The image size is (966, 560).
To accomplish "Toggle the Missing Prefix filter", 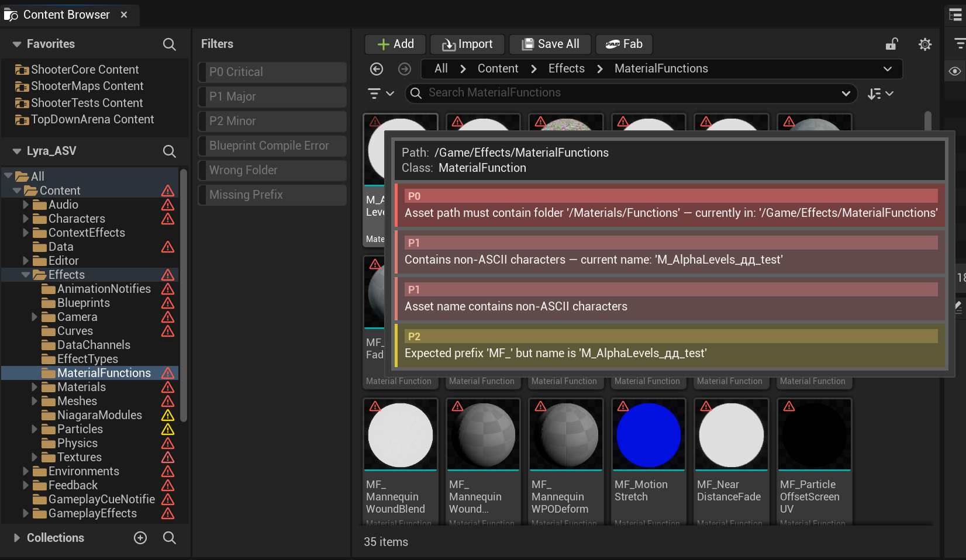I will (x=272, y=195).
